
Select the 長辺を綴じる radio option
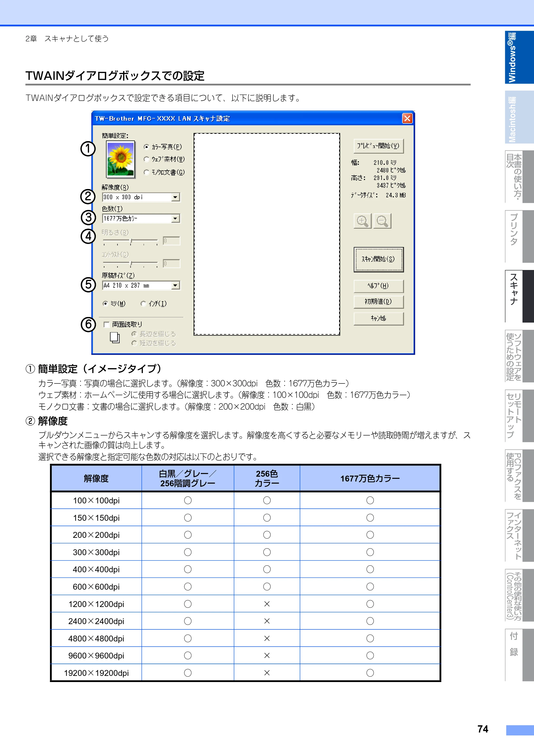pyautogui.click(x=134, y=334)
